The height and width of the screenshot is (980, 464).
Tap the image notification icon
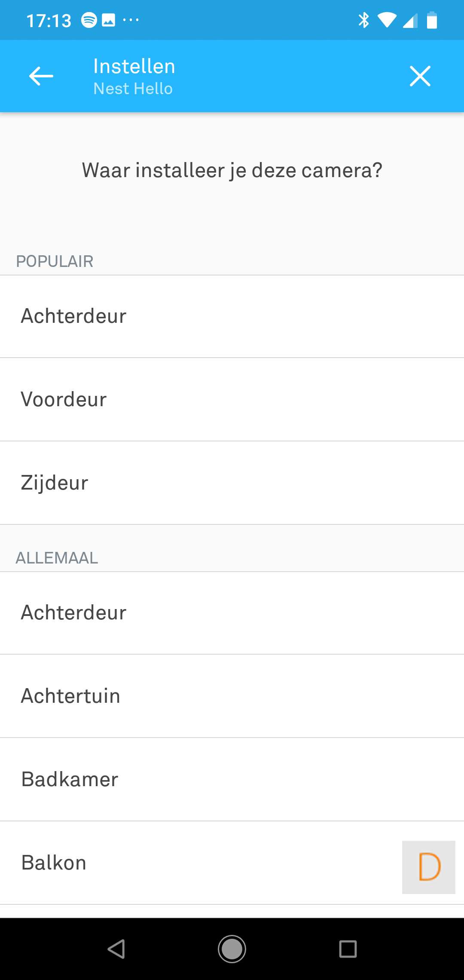click(x=108, y=20)
